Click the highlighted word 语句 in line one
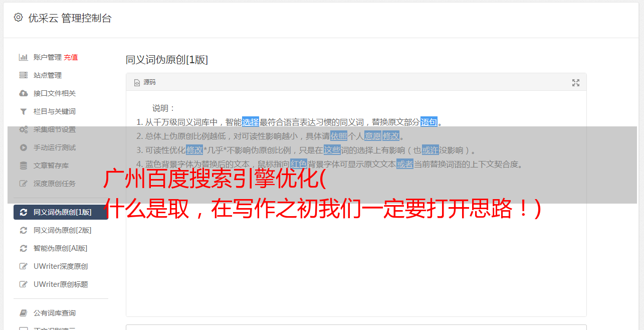 point(429,122)
